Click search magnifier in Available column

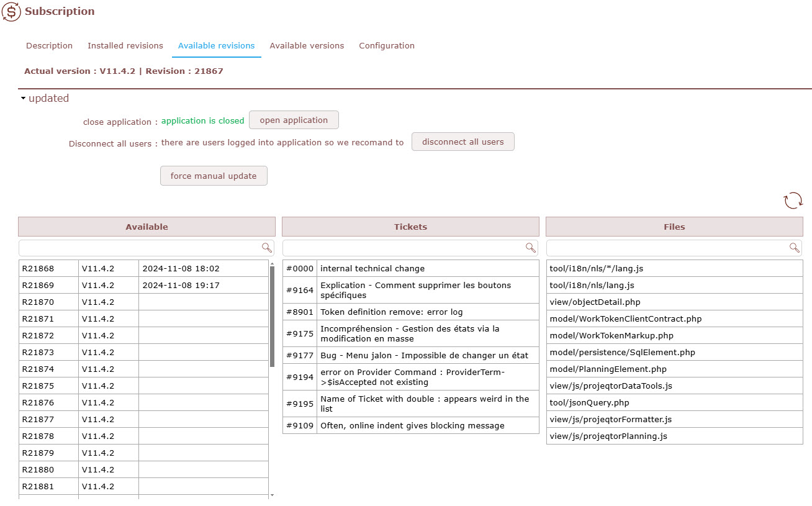266,248
